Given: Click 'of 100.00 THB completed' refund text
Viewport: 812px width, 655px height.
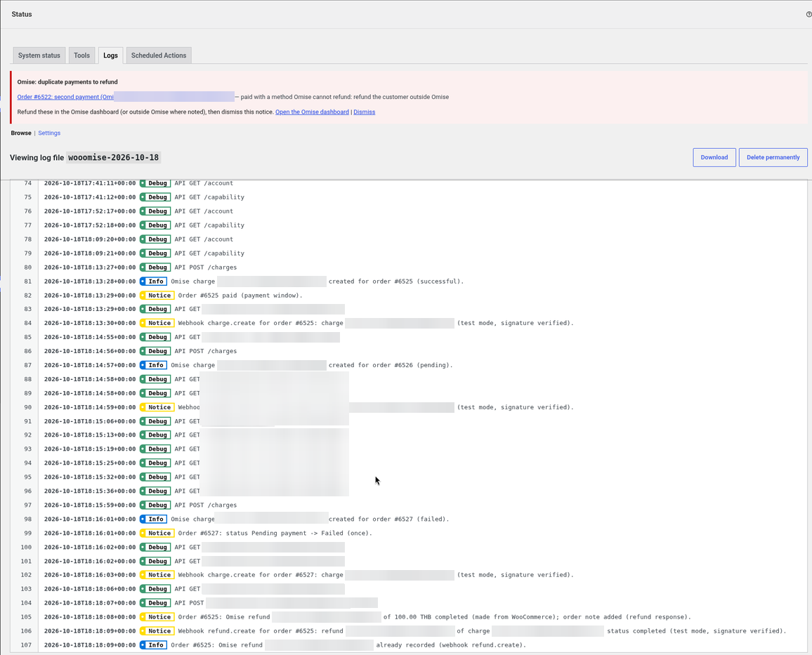Looking at the screenshot, I should pyautogui.click(x=426, y=616).
